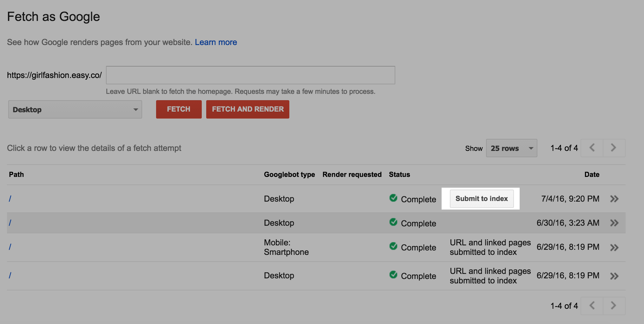Viewport: 644px width, 324px height.
Task: Select the 'Mobile: Smartphone' Googlebot type cell
Action: (286, 247)
